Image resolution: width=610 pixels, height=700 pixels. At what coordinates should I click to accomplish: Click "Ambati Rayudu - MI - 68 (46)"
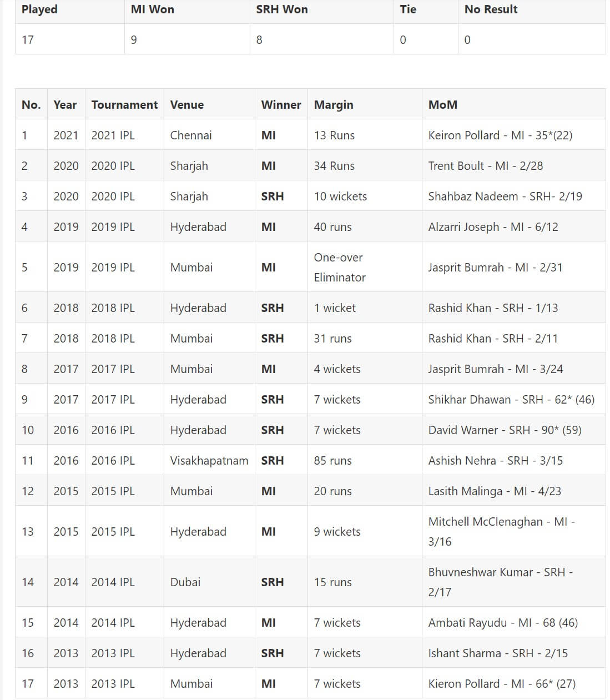coord(513,622)
